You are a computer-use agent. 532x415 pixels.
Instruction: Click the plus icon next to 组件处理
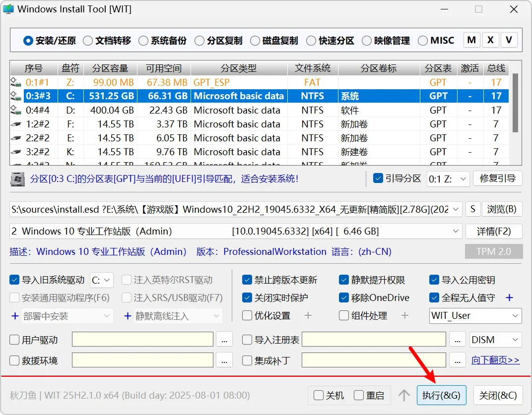404,316
